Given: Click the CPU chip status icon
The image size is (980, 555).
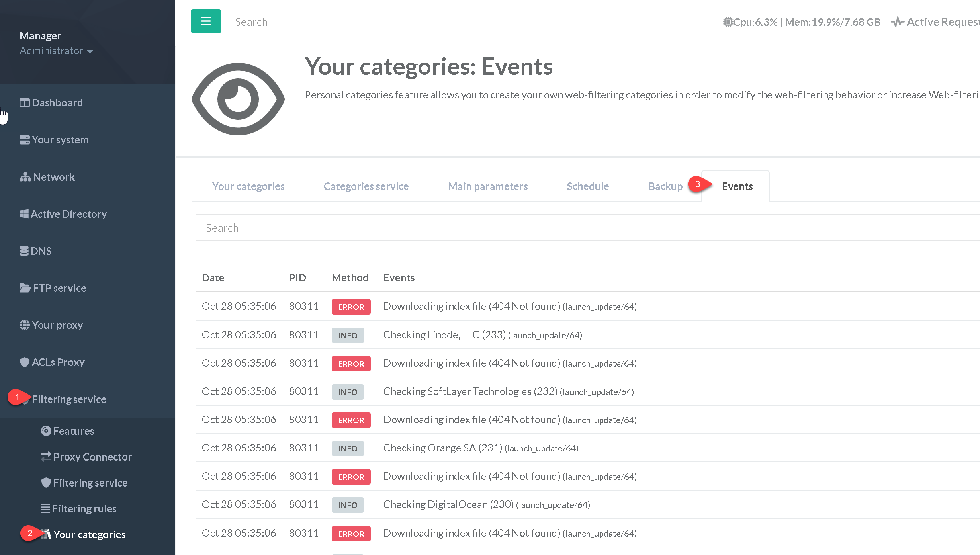Looking at the screenshot, I should pos(728,22).
